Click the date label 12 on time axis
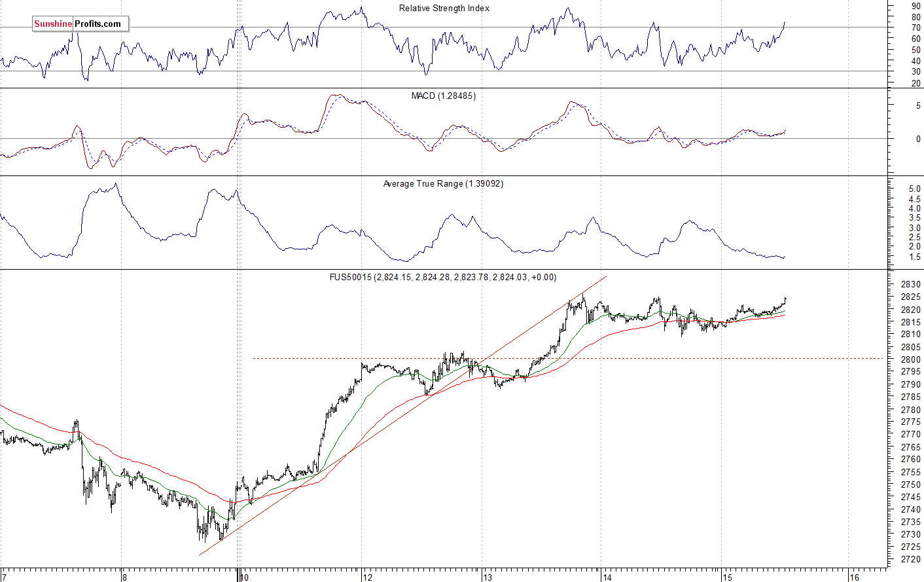 point(367,577)
